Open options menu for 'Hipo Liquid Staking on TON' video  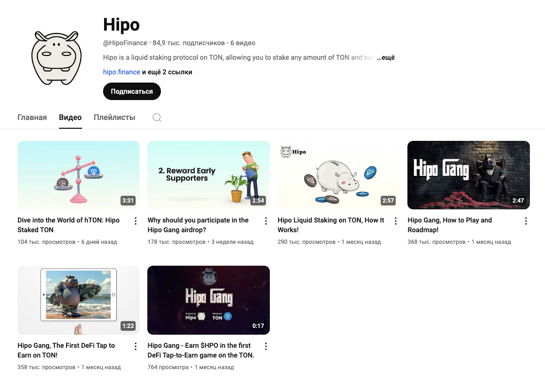click(x=396, y=221)
